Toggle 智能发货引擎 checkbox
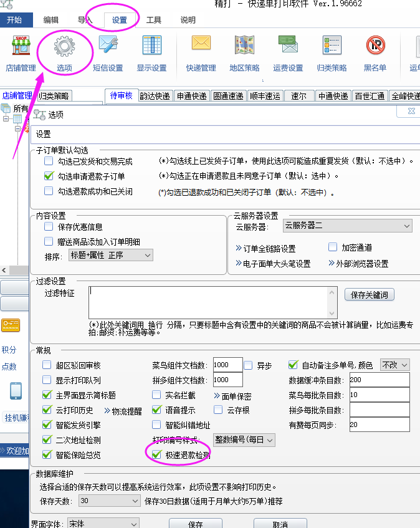 click(47, 425)
